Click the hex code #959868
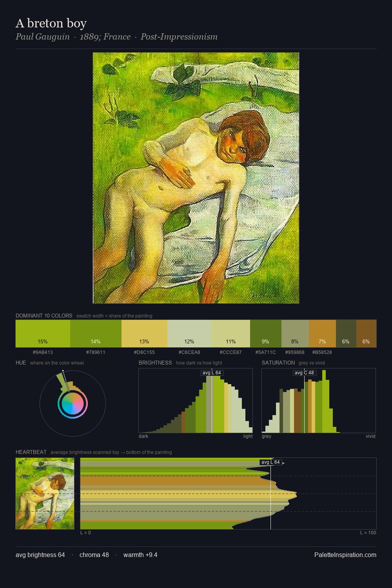Screen dimensions: 392x588 pos(294,352)
